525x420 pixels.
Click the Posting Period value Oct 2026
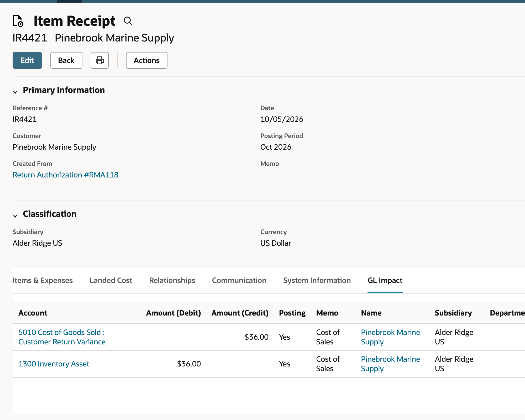(x=276, y=147)
